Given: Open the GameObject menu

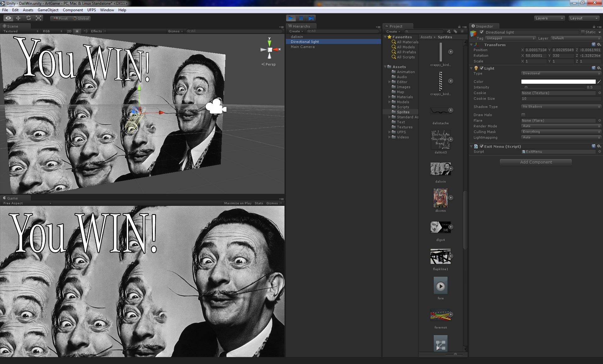Looking at the screenshot, I should [48, 10].
